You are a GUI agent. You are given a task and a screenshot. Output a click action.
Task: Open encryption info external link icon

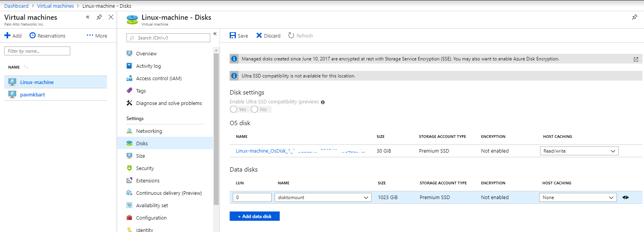636,59
